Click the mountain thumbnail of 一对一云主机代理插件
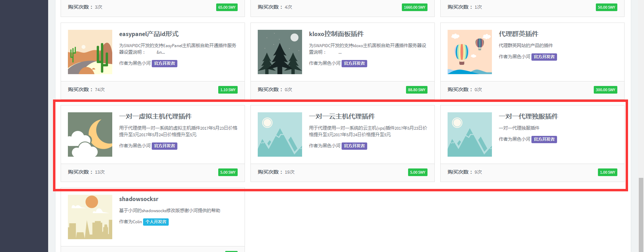Screen dimensions: 644x252 280,134
